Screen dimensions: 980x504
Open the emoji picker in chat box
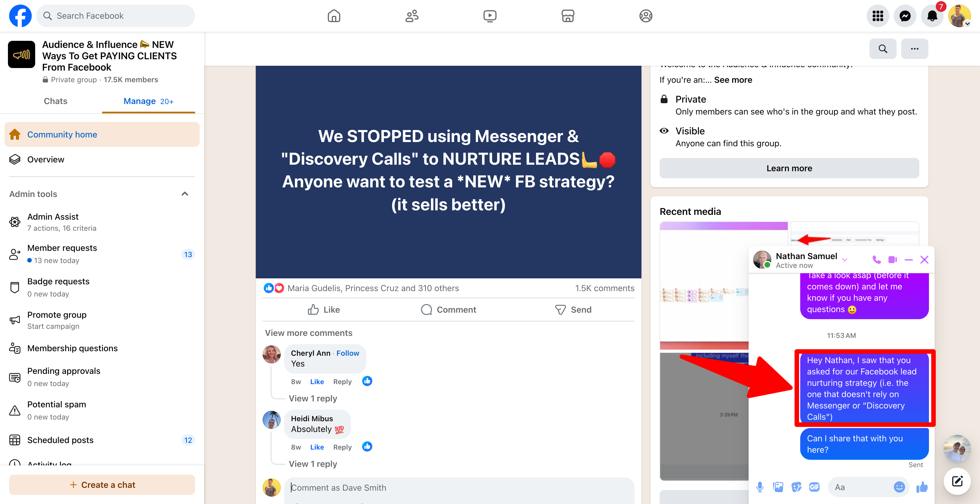[x=899, y=487]
